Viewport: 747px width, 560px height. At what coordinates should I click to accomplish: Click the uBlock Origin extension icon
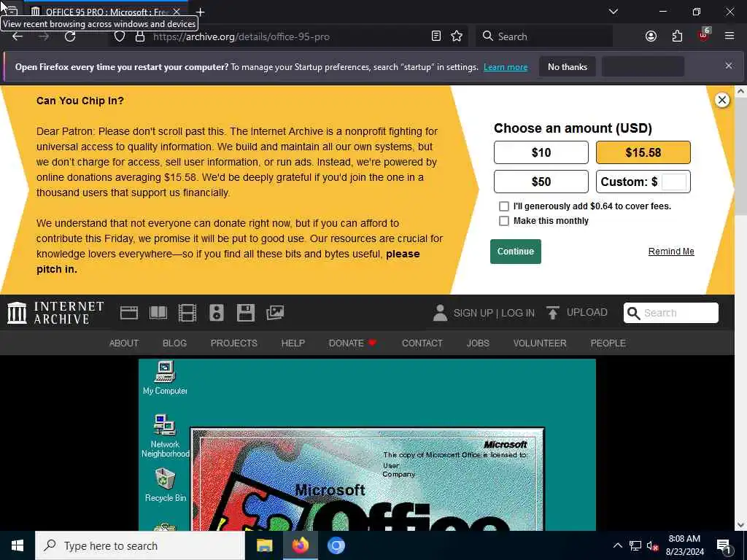coord(704,36)
